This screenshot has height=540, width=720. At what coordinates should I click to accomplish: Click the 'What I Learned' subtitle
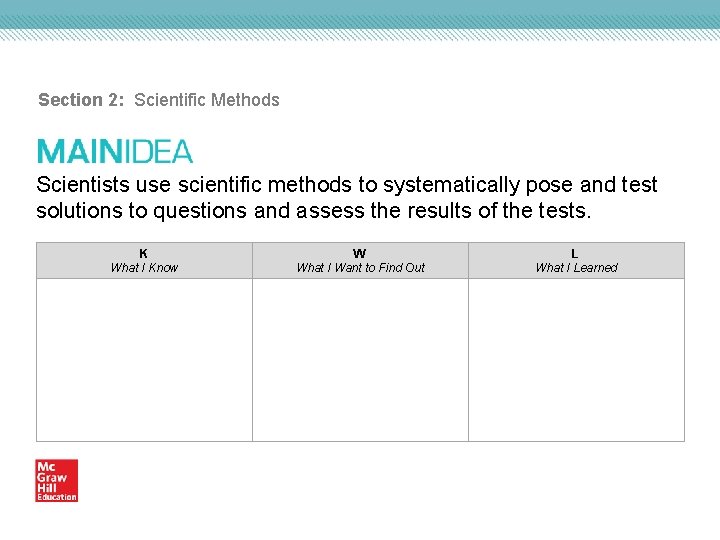click(x=576, y=268)
